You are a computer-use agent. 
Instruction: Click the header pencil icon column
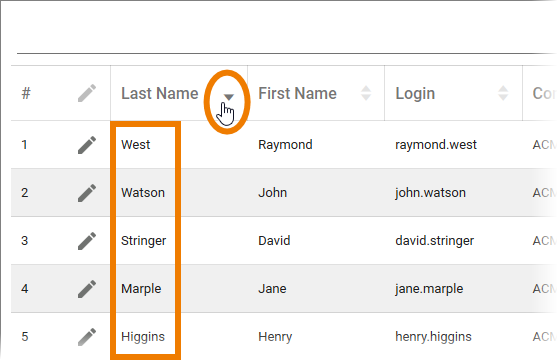[x=87, y=93]
